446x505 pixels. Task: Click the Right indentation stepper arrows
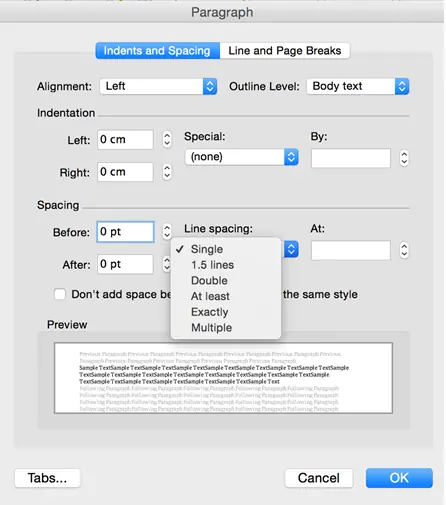point(167,172)
